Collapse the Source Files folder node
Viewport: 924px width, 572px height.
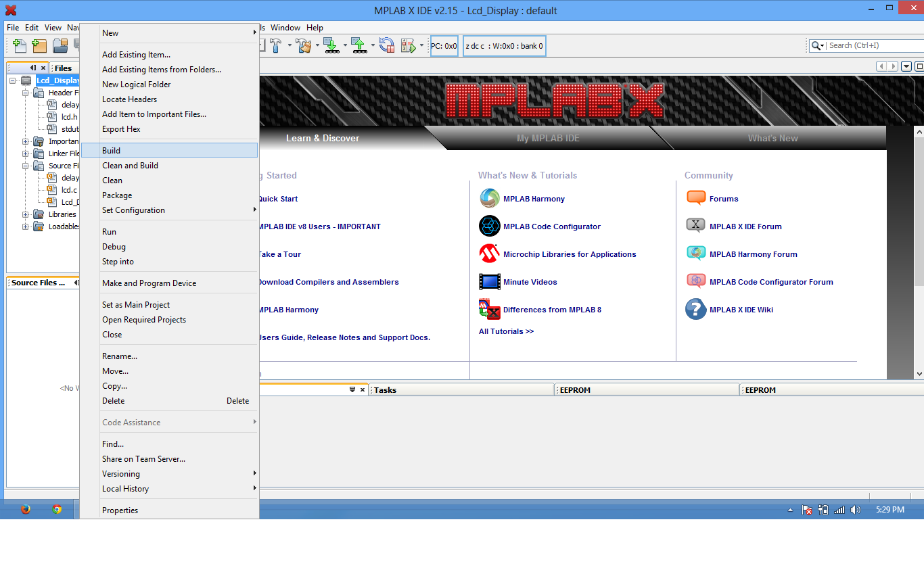[26, 166]
